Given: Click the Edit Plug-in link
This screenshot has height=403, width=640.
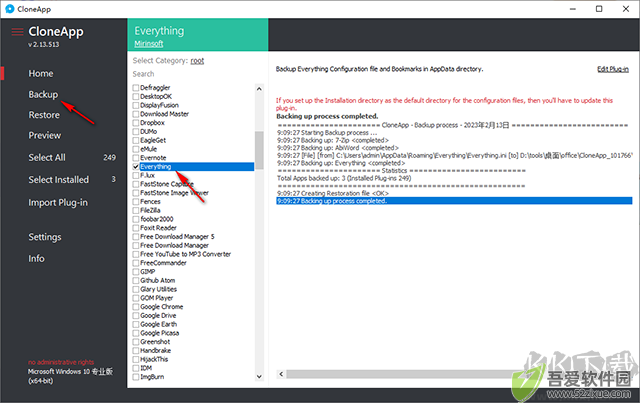Looking at the screenshot, I should (613, 69).
